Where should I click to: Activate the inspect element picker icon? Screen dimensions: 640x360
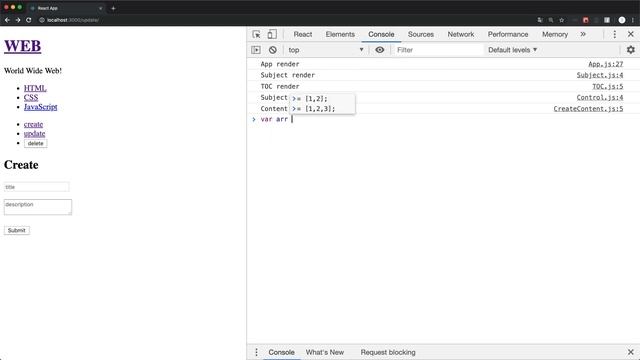(256, 34)
